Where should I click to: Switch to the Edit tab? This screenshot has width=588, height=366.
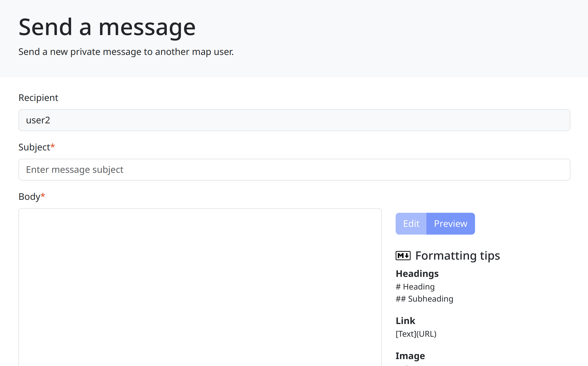tap(411, 224)
